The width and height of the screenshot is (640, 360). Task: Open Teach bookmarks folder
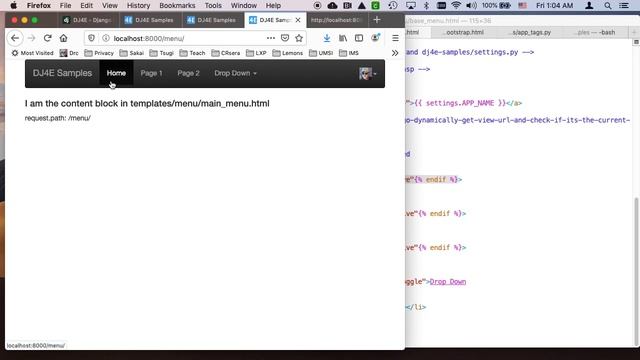pos(192,53)
